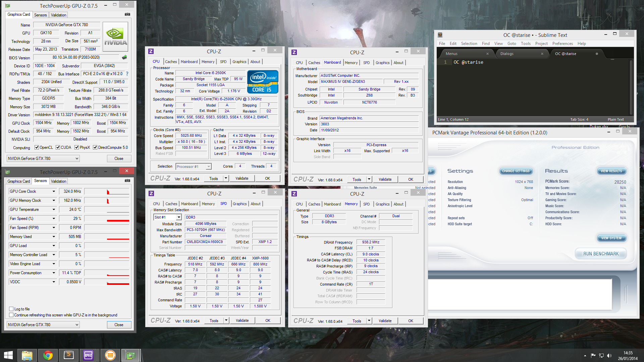Open the Processor #1 selection dropdown in CPU-Z
The height and width of the screenshot is (362, 644).
point(194,167)
